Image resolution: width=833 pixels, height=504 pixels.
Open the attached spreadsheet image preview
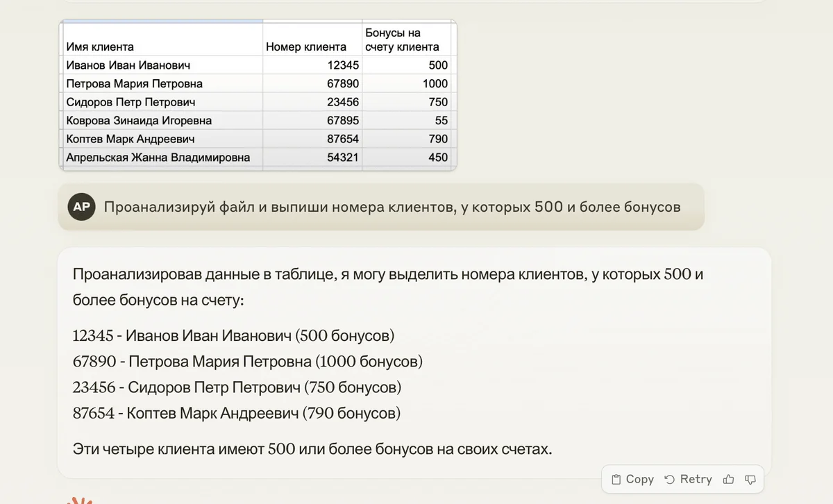258,95
